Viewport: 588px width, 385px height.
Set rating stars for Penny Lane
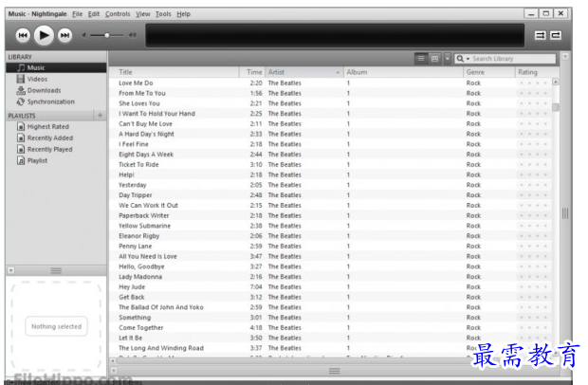click(x=534, y=247)
